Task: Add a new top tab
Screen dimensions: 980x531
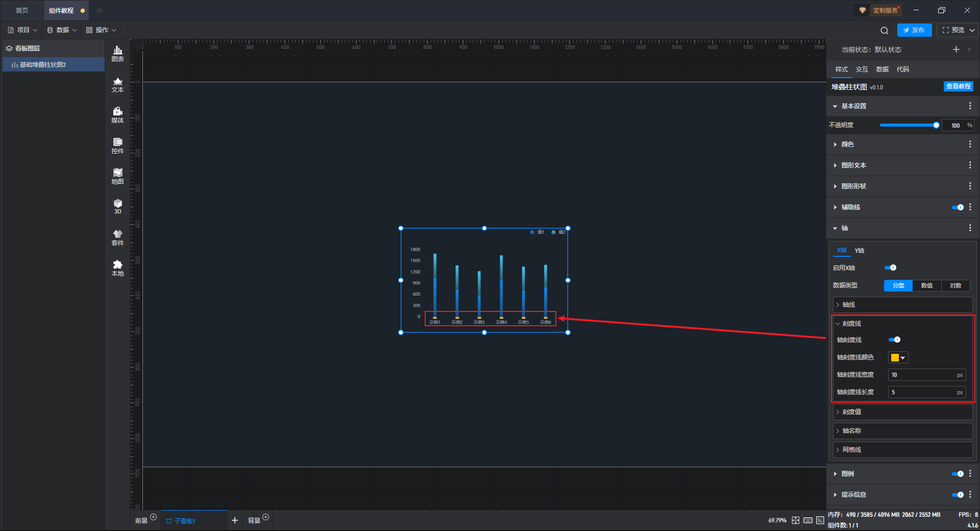Action: click(x=100, y=11)
